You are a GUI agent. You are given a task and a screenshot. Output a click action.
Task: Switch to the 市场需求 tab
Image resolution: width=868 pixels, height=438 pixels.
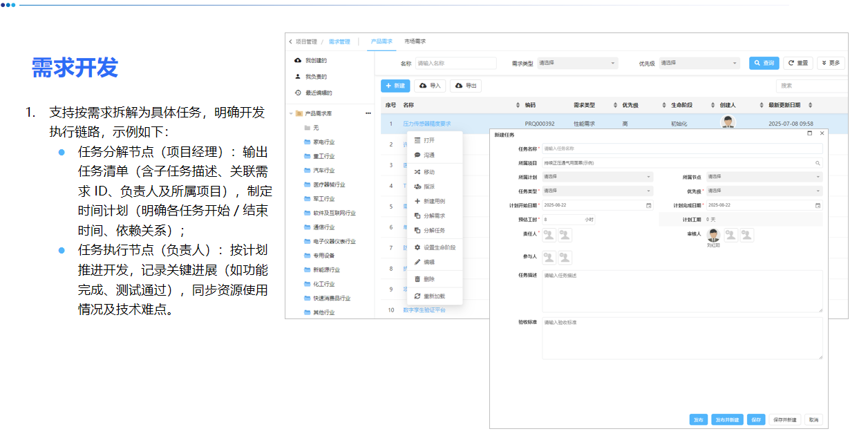tap(415, 41)
